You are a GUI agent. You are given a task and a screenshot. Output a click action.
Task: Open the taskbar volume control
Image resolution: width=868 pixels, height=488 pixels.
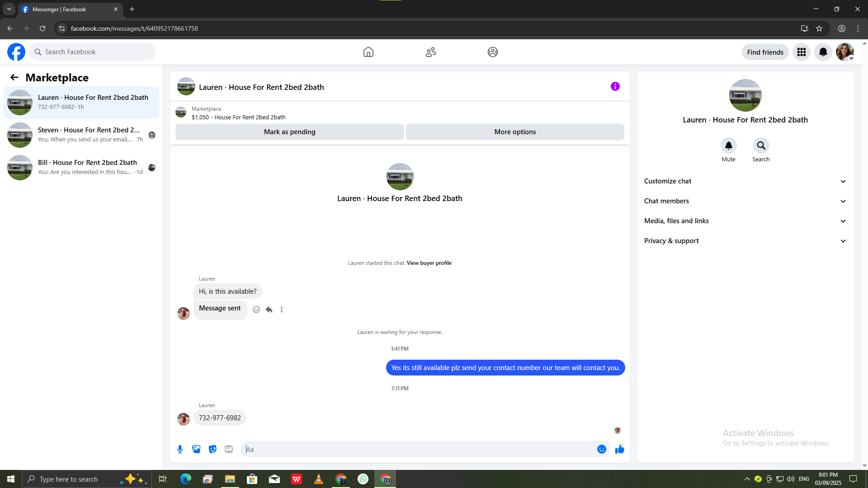click(791, 479)
